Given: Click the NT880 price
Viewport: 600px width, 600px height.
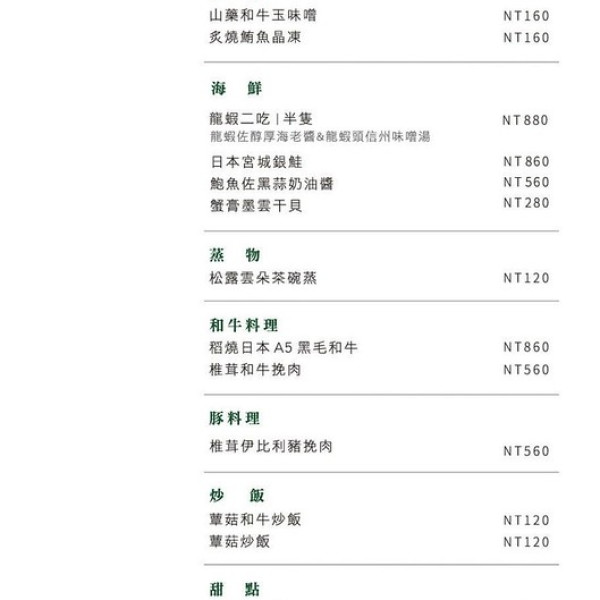Looking at the screenshot, I should [526, 120].
